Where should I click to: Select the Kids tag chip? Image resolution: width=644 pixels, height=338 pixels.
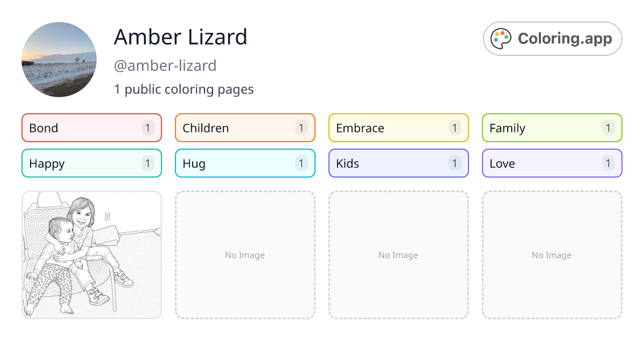(398, 163)
